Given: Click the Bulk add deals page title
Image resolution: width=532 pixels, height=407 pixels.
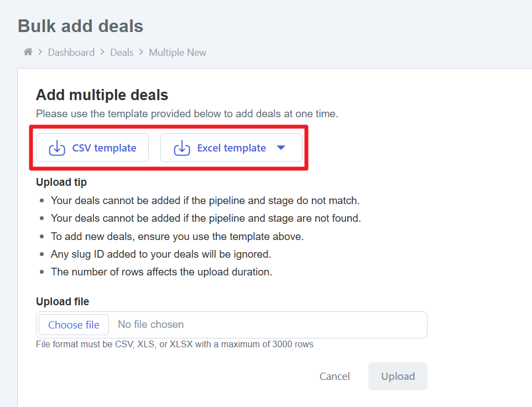Looking at the screenshot, I should click(81, 26).
